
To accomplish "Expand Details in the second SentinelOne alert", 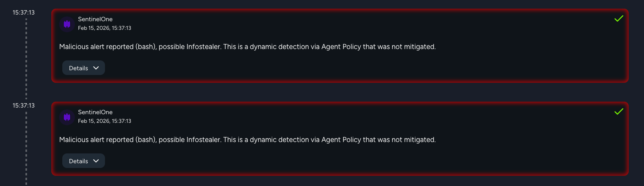I will tap(83, 161).
